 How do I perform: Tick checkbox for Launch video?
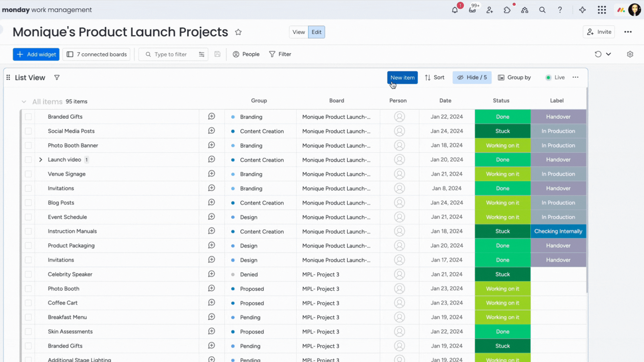tap(28, 160)
